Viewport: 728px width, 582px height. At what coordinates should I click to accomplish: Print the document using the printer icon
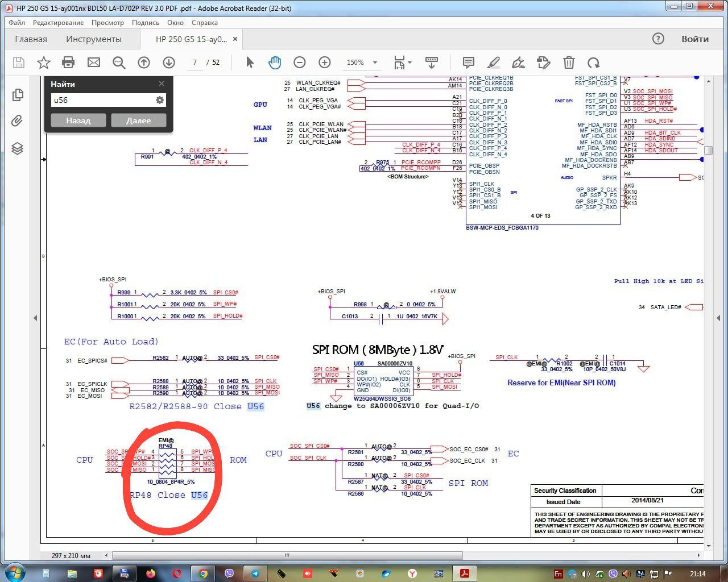coord(68,63)
